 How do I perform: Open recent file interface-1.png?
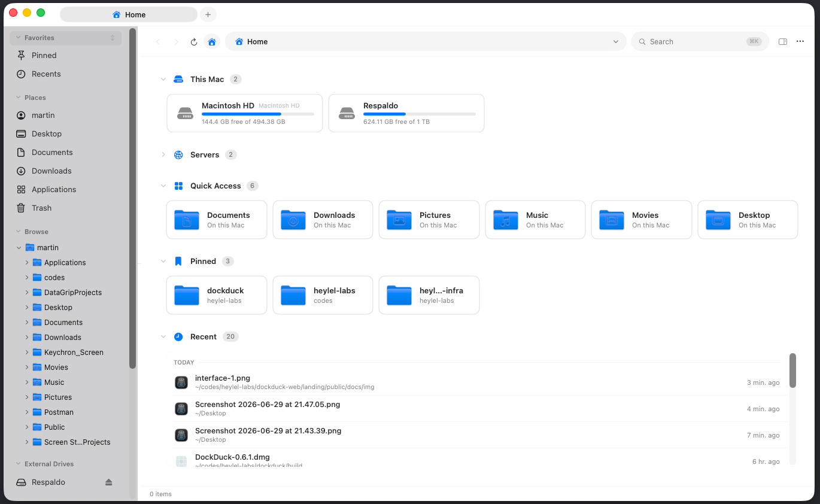477,382
